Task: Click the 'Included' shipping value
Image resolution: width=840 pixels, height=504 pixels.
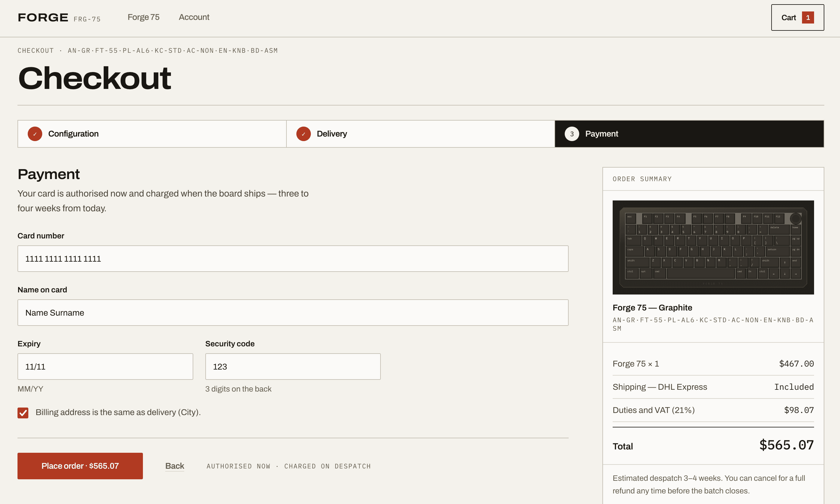Action: tap(794, 387)
